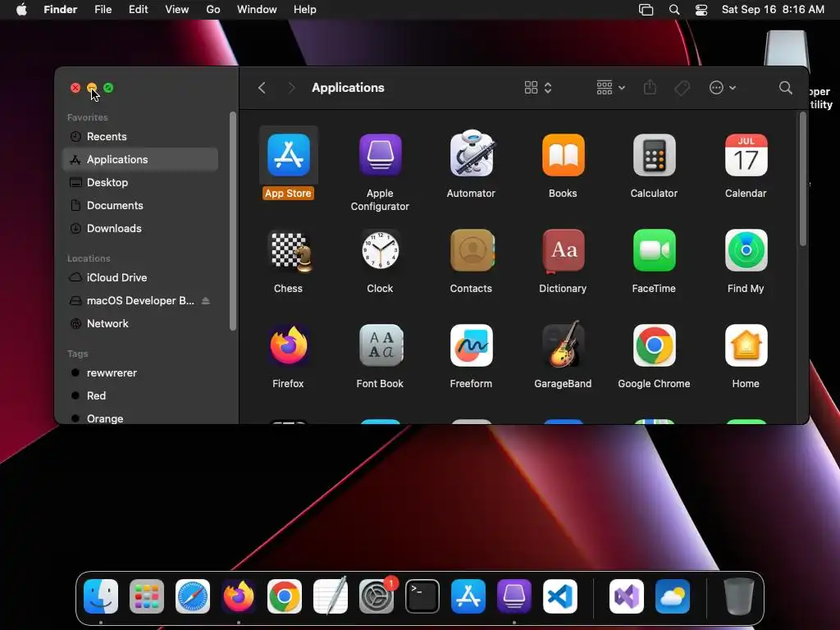This screenshot has width=840, height=630.
Task: Select Firefox in the Applications folder
Action: click(289, 345)
